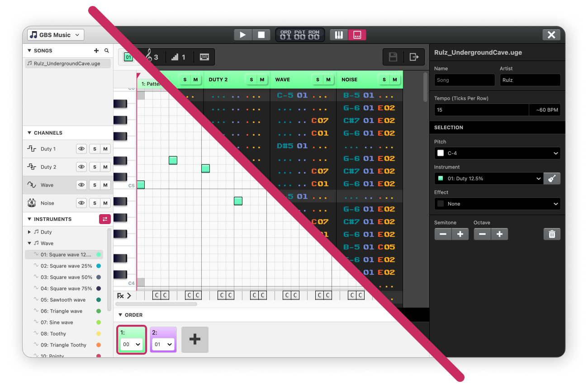This screenshot has width=588, height=384.
Task: Switch to tracker view icon
Action: click(x=357, y=35)
